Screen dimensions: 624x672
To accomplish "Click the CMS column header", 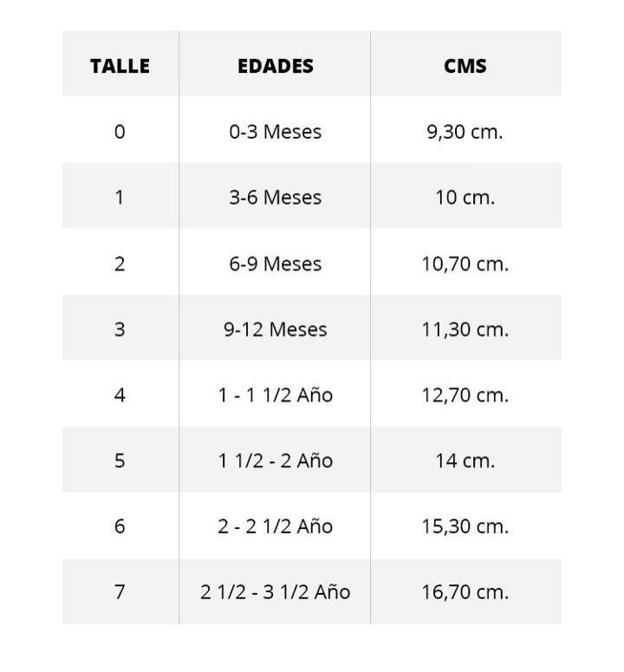I will click(465, 66).
